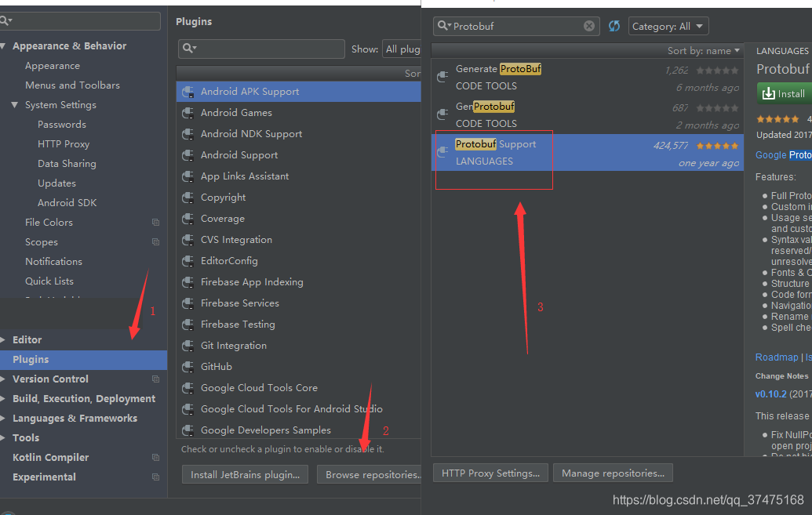812x515 pixels.
Task: Select the Protobuf Support plugin row
Action: pos(588,152)
